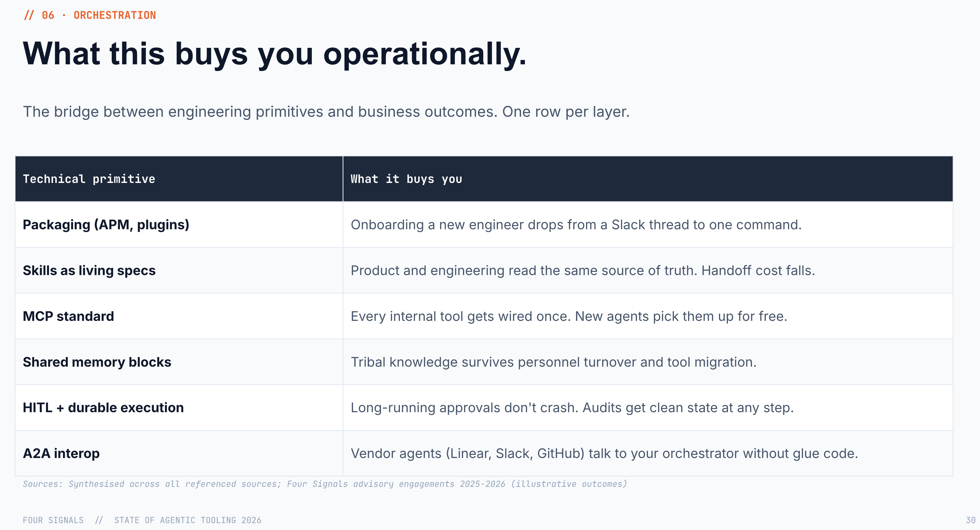This screenshot has width=980, height=530.
Task: Click the 'FOUR SIGNALS' footer text
Action: tap(53, 520)
